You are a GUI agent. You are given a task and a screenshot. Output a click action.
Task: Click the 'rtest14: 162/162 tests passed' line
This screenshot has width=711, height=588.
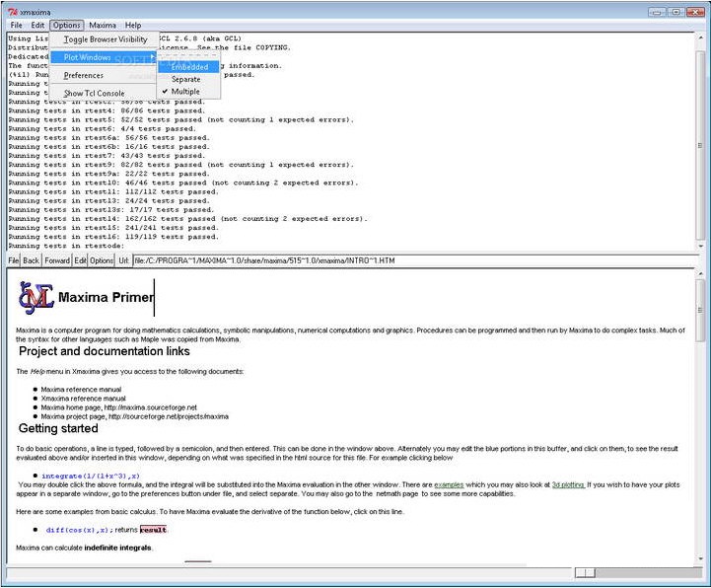[x=187, y=219]
